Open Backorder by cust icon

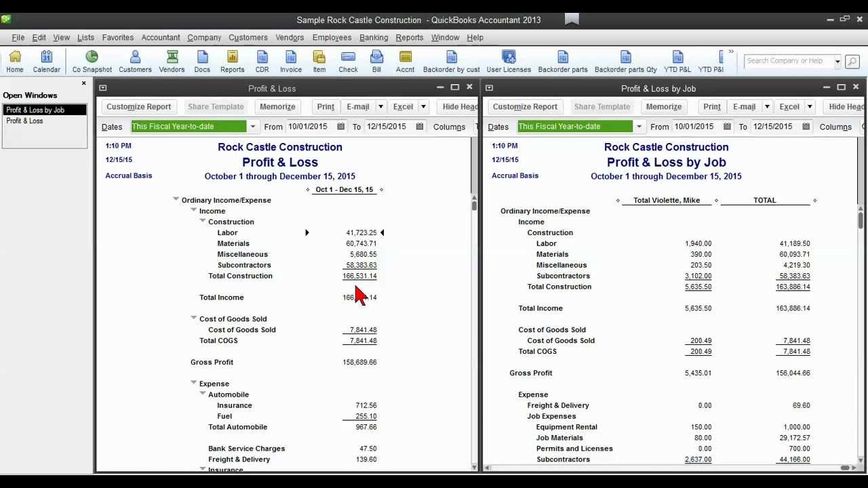coord(452,61)
